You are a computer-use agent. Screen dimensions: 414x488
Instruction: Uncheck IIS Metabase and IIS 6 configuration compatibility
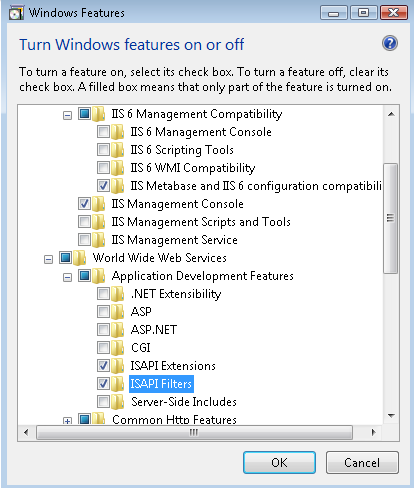coord(103,186)
